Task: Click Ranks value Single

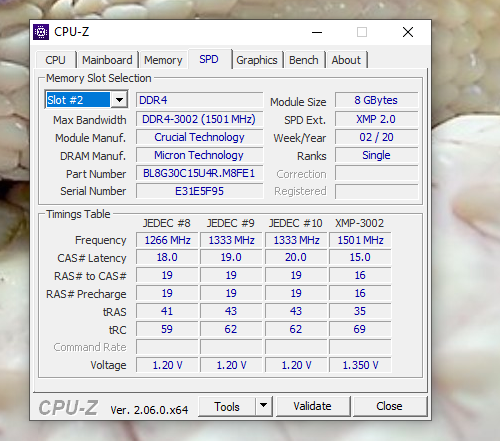Action: 376,155
